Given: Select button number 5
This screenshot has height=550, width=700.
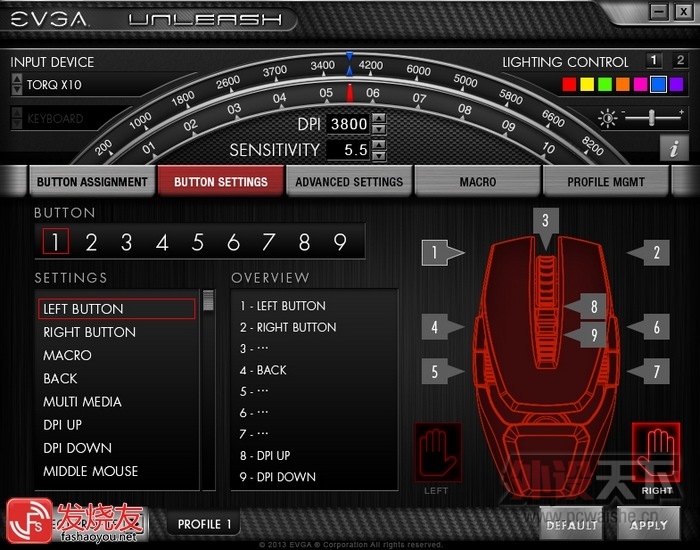Looking at the screenshot, I should pyautogui.click(x=198, y=242).
